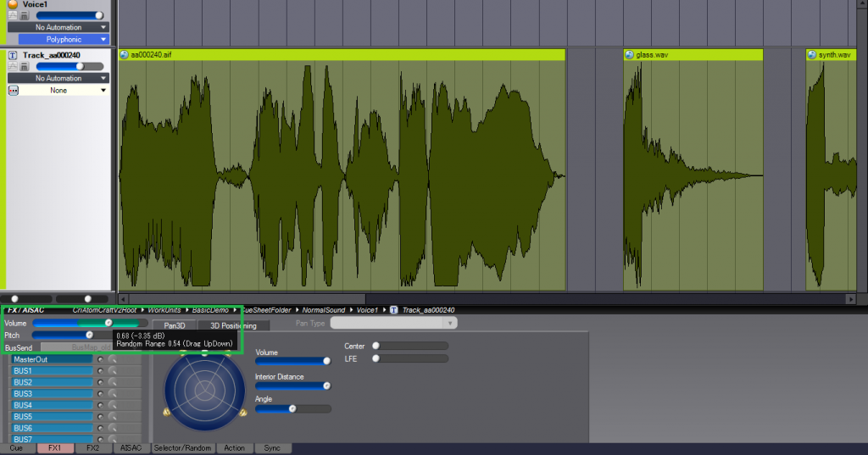Click the Angle slider handle
Image resolution: width=868 pixels, height=455 pixels.
tap(292, 409)
